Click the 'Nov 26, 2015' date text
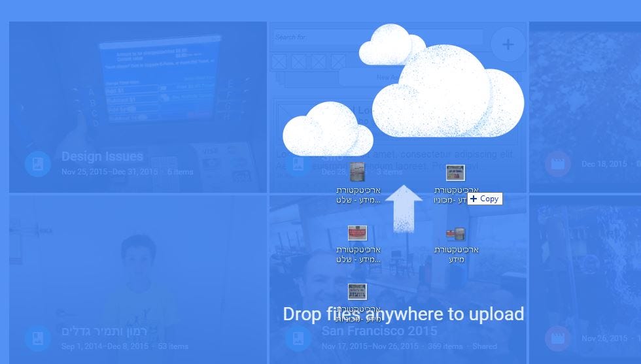The image size is (641, 364). (x=604, y=339)
